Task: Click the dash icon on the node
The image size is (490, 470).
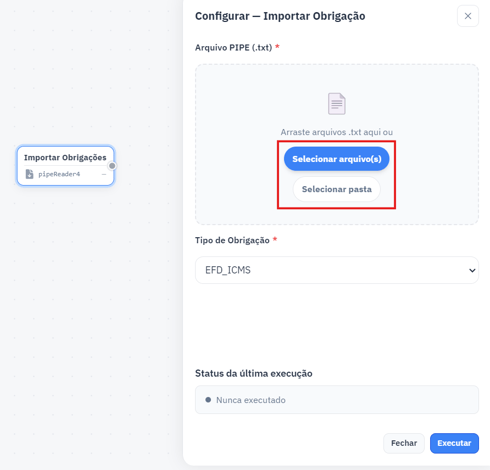Action: (x=104, y=174)
